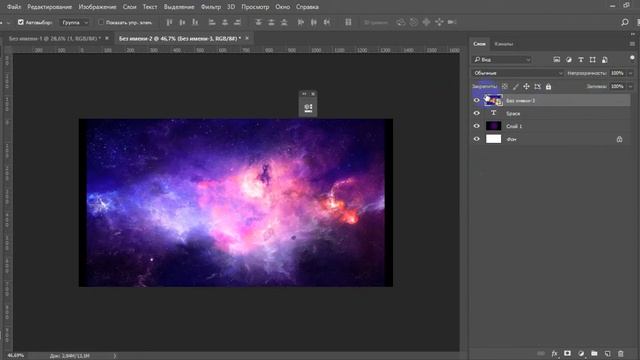Lock transparent pixels icon
640x360 pixels.
click(x=505, y=87)
